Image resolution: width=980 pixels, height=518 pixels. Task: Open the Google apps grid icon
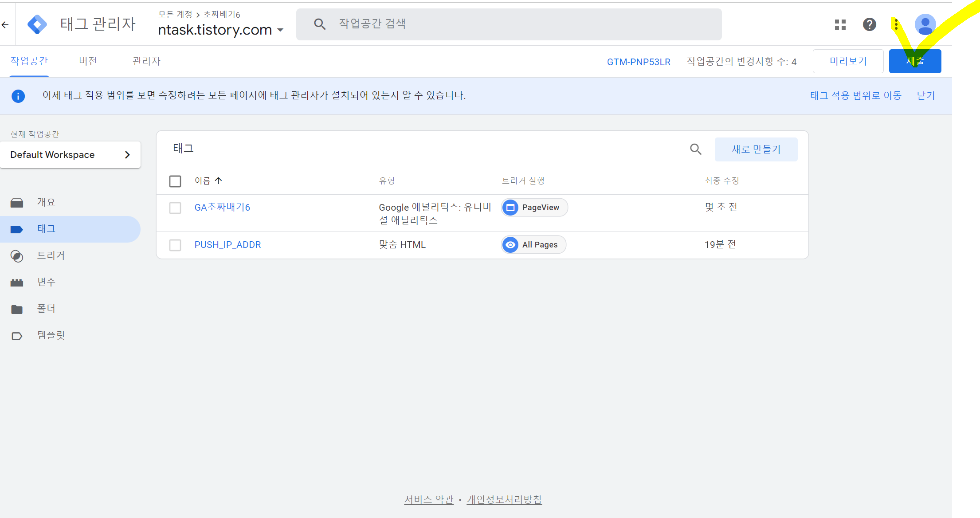pos(840,25)
